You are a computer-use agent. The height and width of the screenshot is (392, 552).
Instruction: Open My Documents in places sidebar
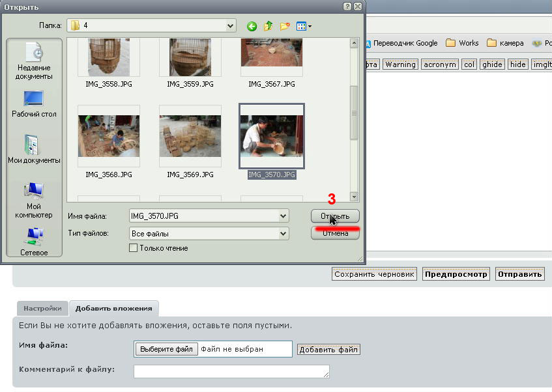pyautogui.click(x=33, y=149)
